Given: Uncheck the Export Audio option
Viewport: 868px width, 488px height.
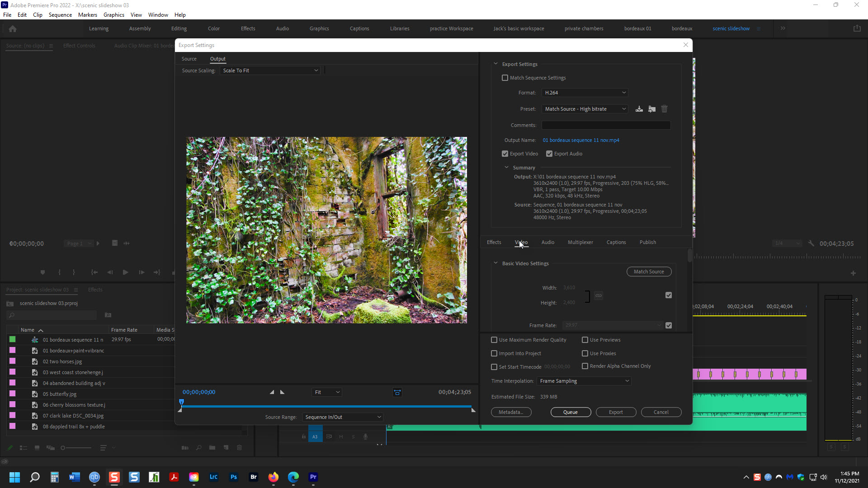Looking at the screenshot, I should 549,154.
